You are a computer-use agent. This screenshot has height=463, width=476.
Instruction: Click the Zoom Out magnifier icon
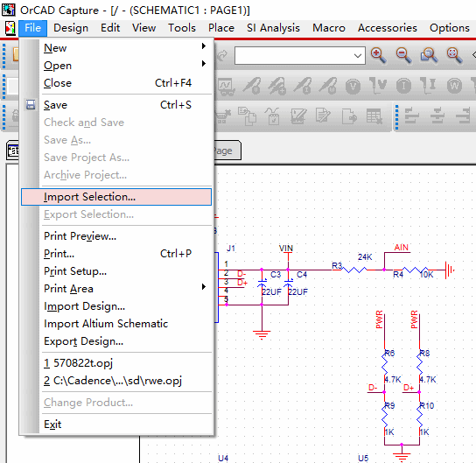click(403, 55)
